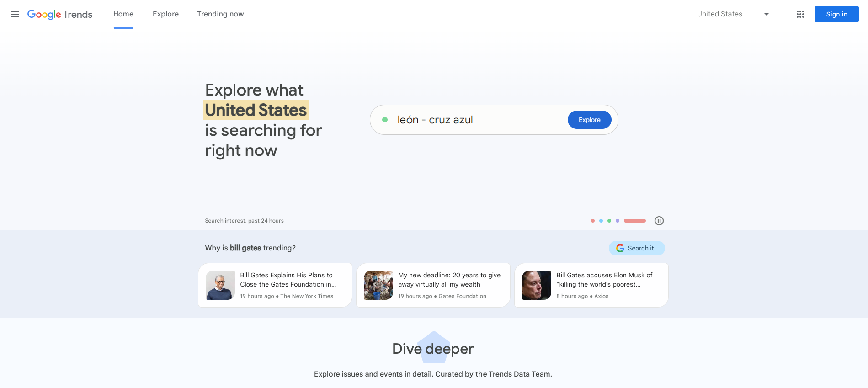Select the purple fourth carousel dot

click(617, 221)
